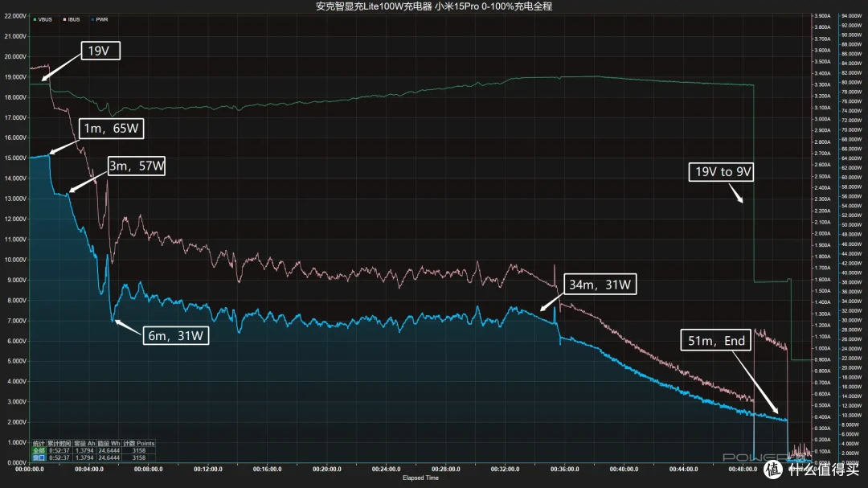The width and height of the screenshot is (868, 488).
Task: Click the 1.3794 value in 窗口 row
Action: (x=84, y=458)
